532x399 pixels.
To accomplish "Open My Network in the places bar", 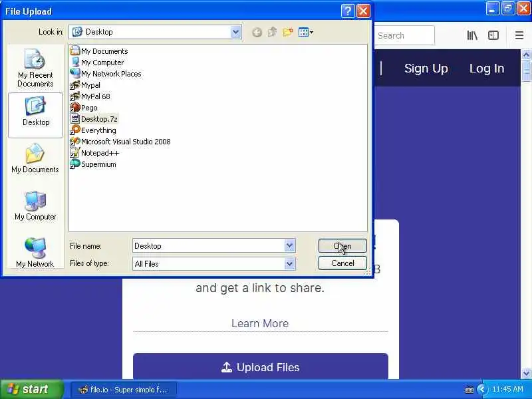I will pyautogui.click(x=35, y=253).
